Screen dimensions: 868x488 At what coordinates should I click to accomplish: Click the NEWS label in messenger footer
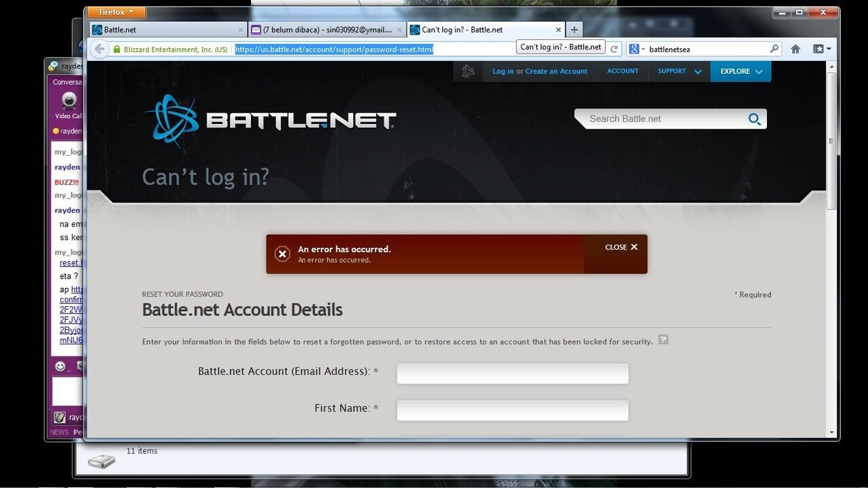60,432
